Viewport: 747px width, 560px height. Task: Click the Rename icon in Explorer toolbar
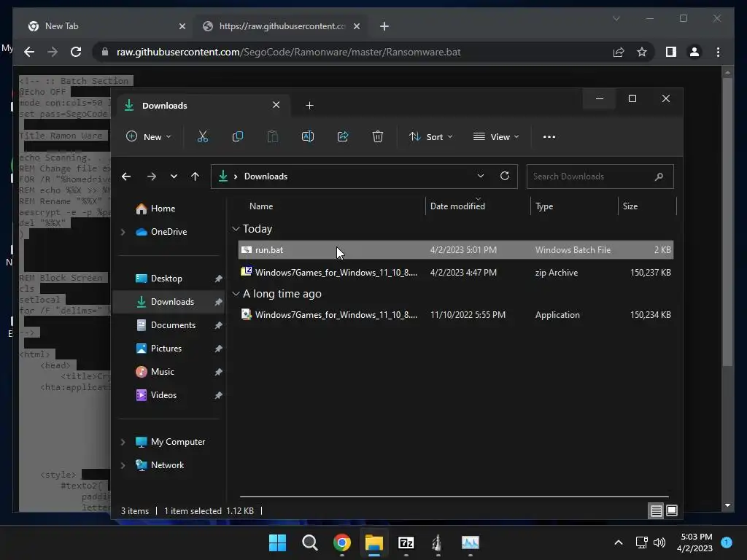[308, 136]
